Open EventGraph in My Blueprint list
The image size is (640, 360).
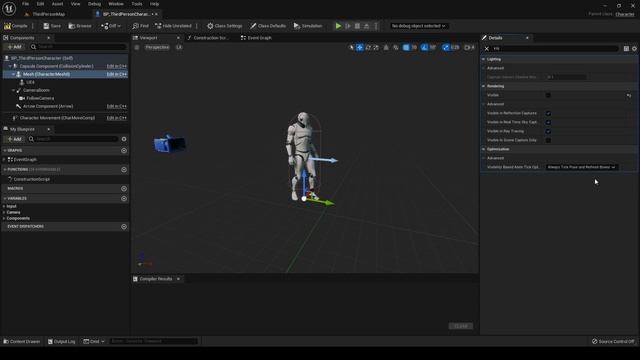click(25, 160)
